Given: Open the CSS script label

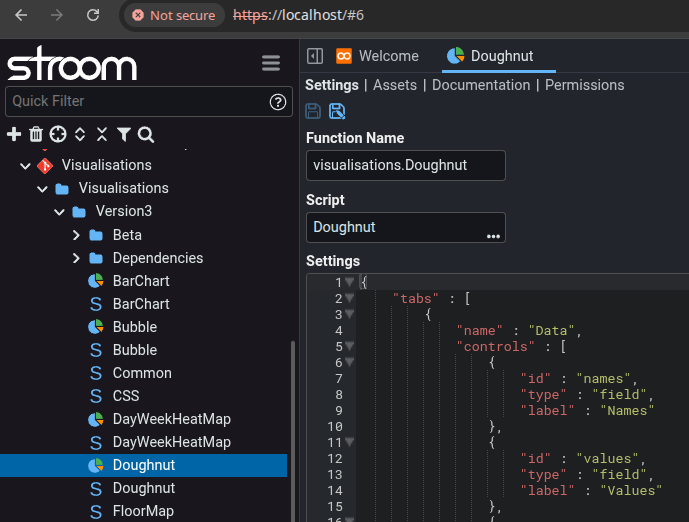Looking at the screenshot, I should (x=126, y=396).
